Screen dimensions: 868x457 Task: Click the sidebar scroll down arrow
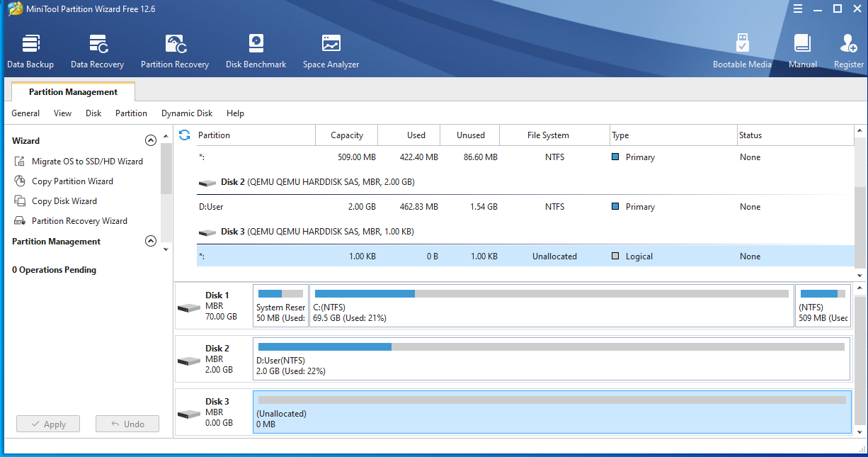pyautogui.click(x=166, y=249)
